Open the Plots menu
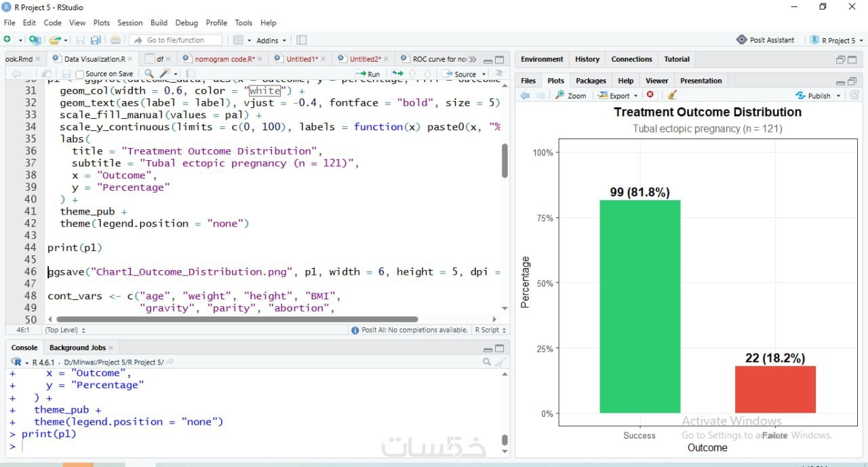The width and height of the screenshot is (868, 467). (x=102, y=22)
